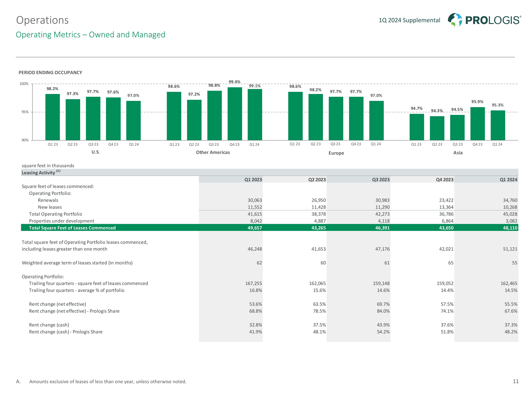Image resolution: width=532 pixels, height=399 pixels.
Task: Click the Prologis globe logo icon
Action: tap(455, 20)
